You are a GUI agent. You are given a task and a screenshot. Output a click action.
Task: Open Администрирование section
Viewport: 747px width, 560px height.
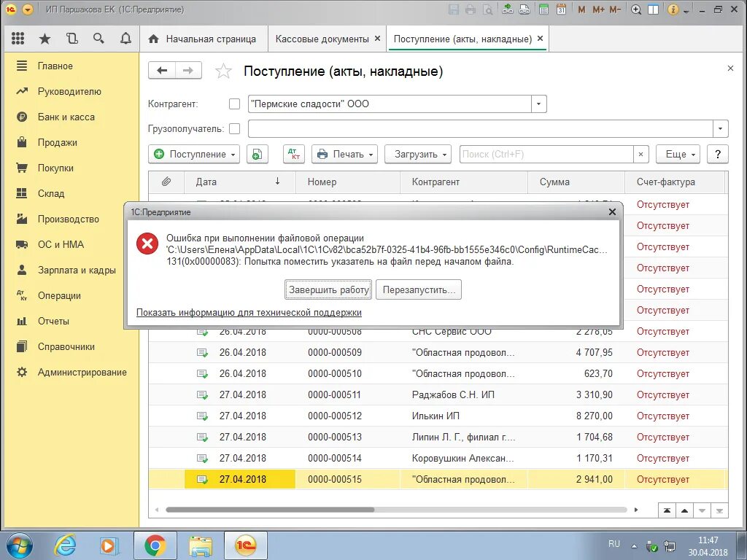[x=82, y=373]
